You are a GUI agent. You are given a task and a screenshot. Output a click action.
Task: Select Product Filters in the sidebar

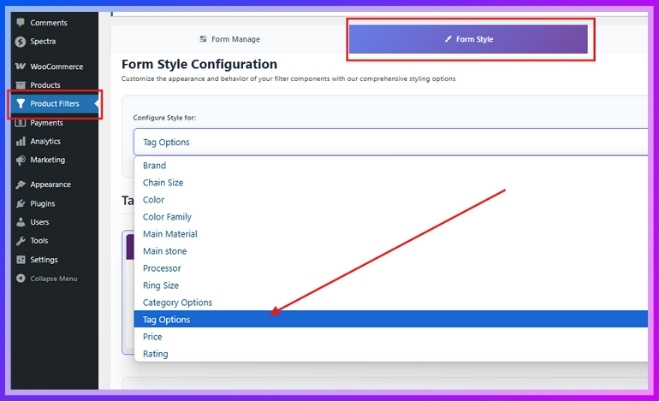pos(54,104)
